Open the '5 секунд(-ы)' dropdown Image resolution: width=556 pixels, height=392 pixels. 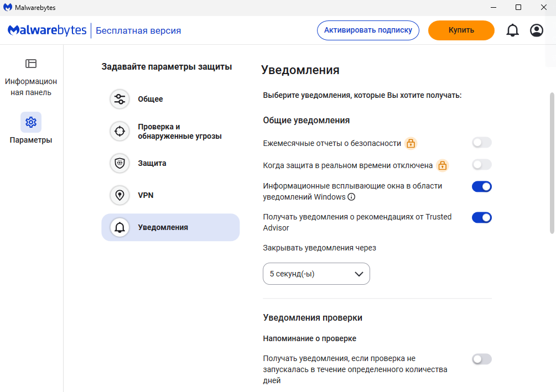click(316, 274)
